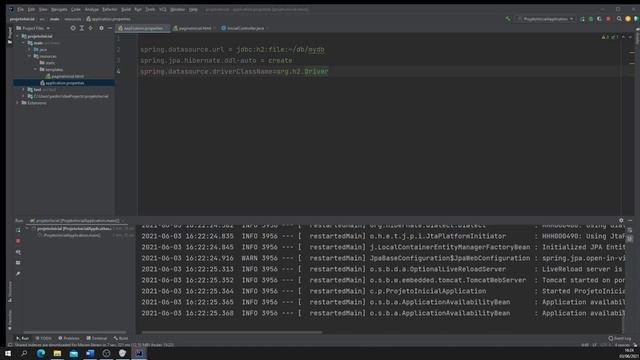
Task: Open the Build tool window button
Action: click(121, 338)
